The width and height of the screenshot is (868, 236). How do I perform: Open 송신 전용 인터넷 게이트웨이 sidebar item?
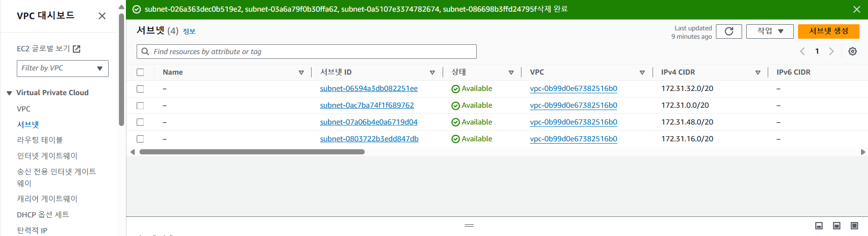[x=56, y=177]
